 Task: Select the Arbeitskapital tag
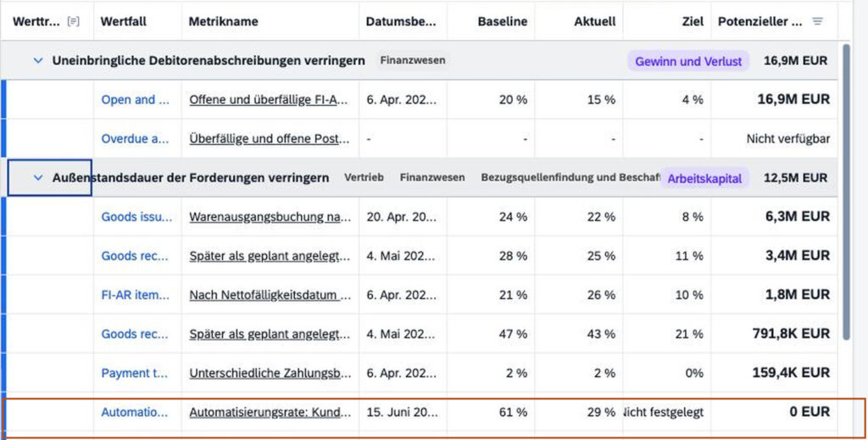pyautogui.click(x=704, y=178)
